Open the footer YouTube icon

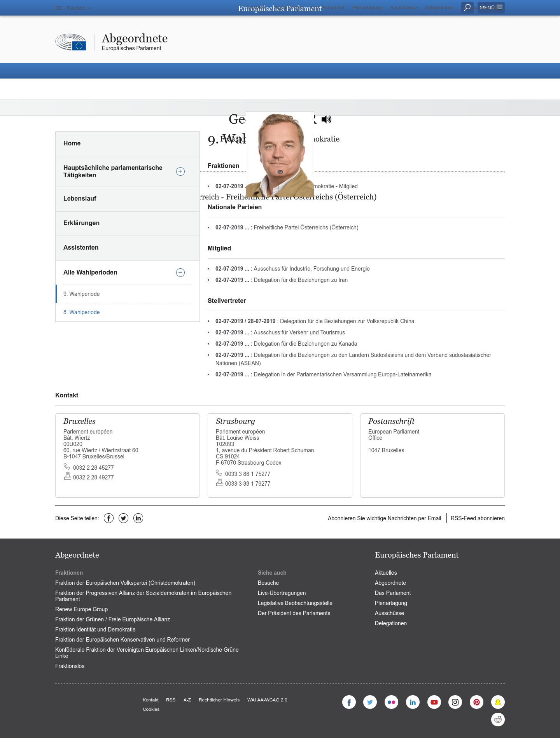coord(434,702)
